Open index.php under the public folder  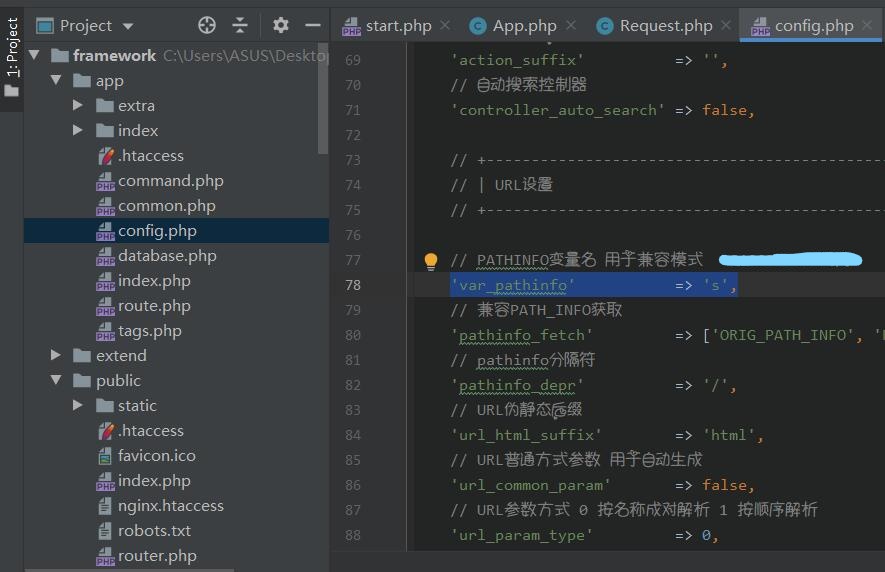pyautogui.click(x=154, y=481)
